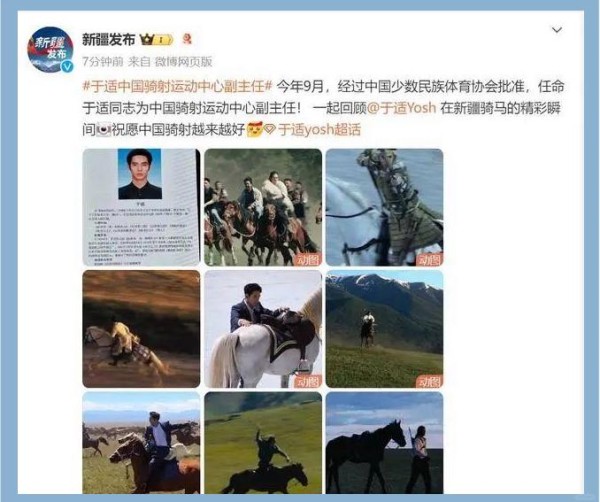Viewport: 600px width, 502px height.
Task: Open the 新疆发布 username link
Action: coord(109,39)
